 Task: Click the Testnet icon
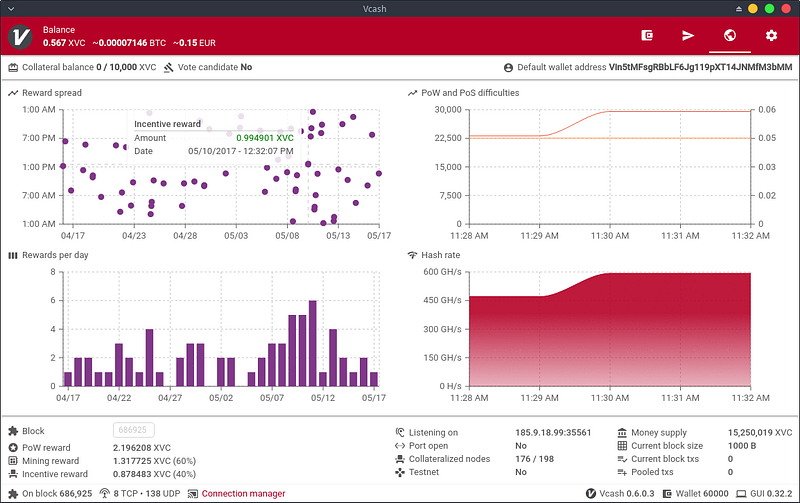(400, 472)
